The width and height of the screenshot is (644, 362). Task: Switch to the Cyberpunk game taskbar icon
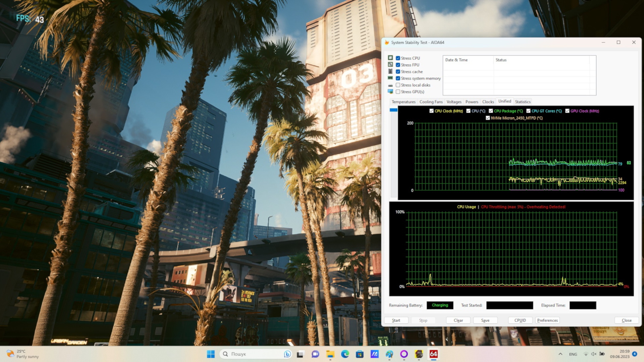(419, 354)
